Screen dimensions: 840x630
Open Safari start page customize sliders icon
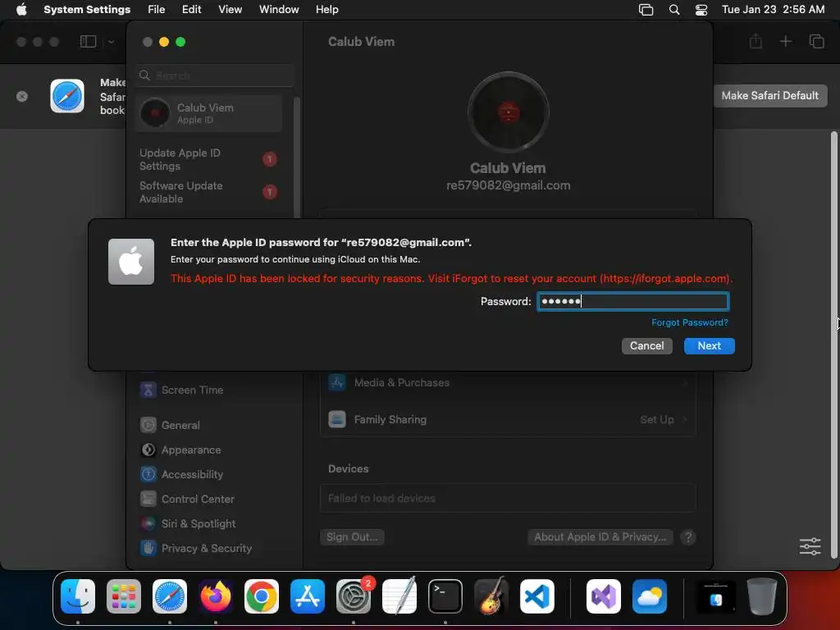810,546
